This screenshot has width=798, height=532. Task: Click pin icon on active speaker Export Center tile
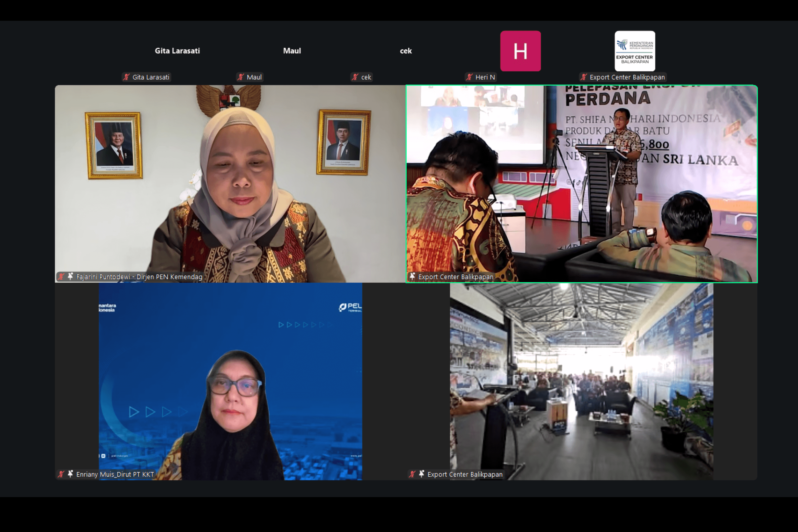pyautogui.click(x=412, y=277)
